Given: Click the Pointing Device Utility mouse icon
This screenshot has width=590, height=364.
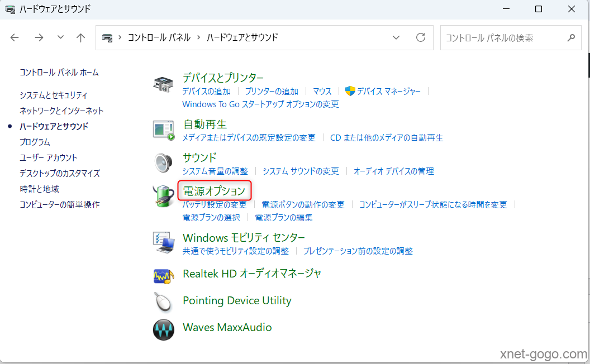Looking at the screenshot, I should [163, 301].
